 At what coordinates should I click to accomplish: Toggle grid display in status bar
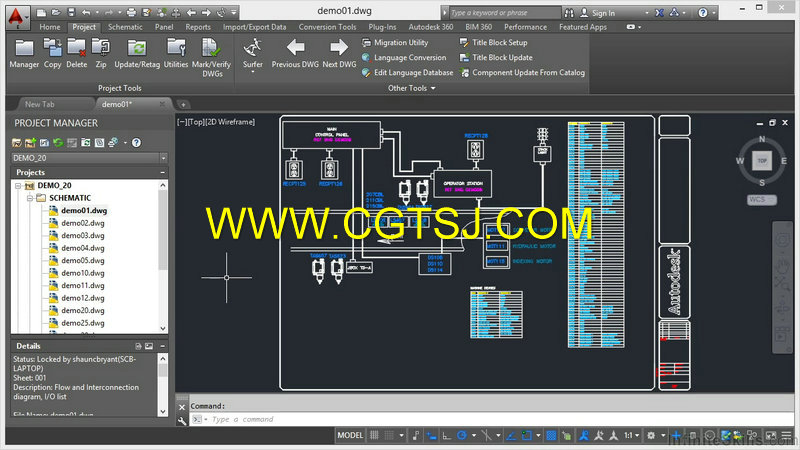tap(374, 435)
